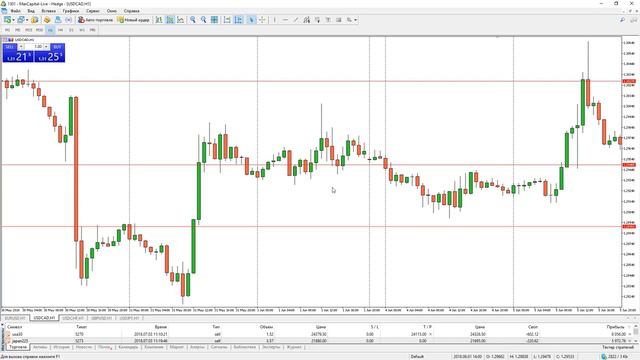Switch to the GBPUSD,H1 chart tab
Viewport: 640px width, 360px height.
102,318
